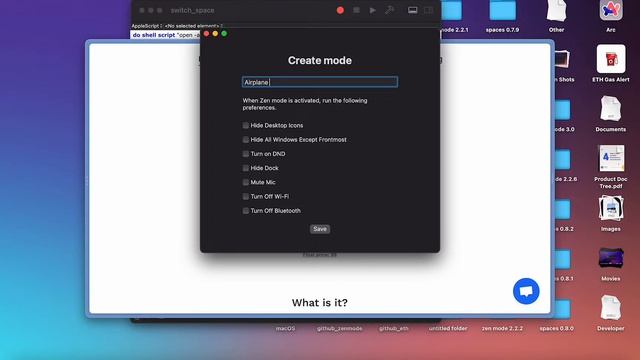
Task: Open the Arc app icon on desktop
Action: [x=611, y=11]
